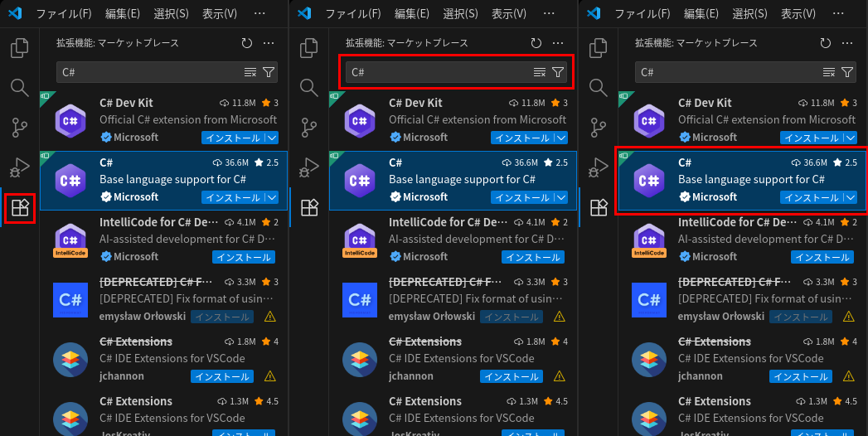Expand install dropdown arrow in red-outlined C# entry

coord(851,197)
